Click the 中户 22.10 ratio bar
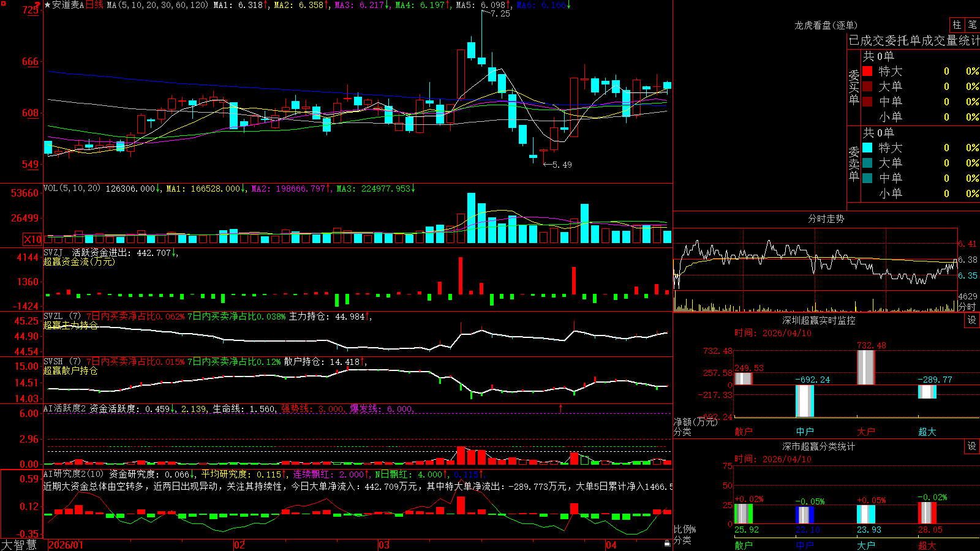 click(x=804, y=515)
